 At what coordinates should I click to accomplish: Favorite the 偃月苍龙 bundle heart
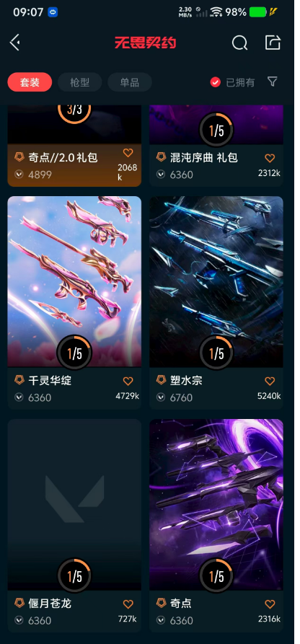128,604
